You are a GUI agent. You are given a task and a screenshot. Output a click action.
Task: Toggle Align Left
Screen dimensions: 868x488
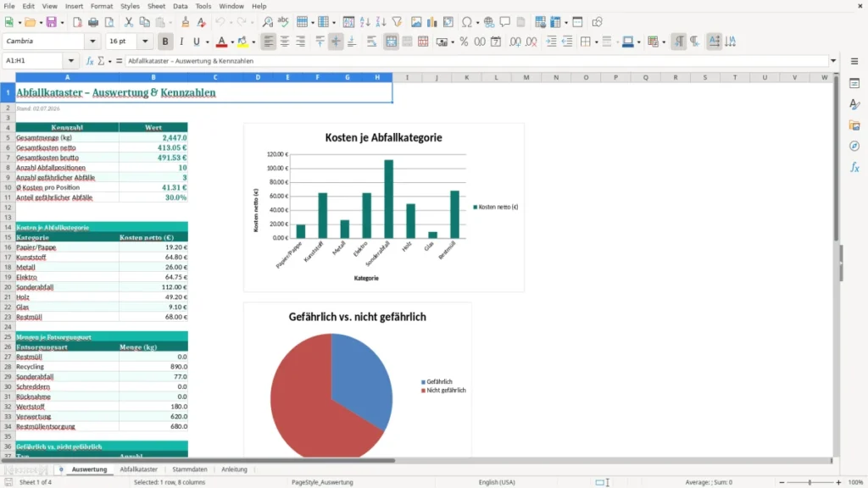(x=269, y=42)
